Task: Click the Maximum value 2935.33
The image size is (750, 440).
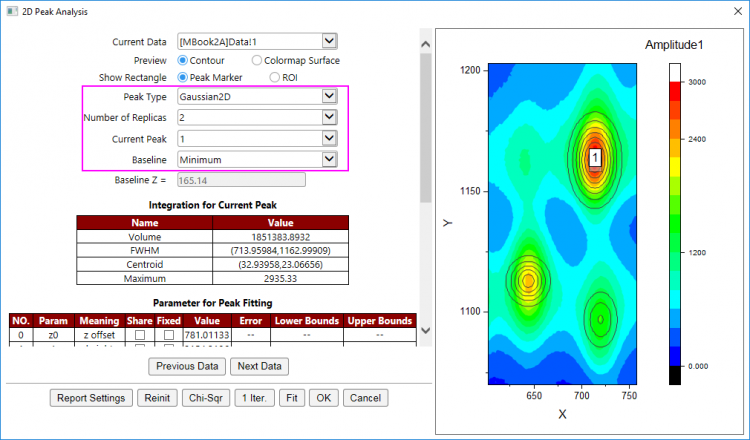Action: (280, 278)
